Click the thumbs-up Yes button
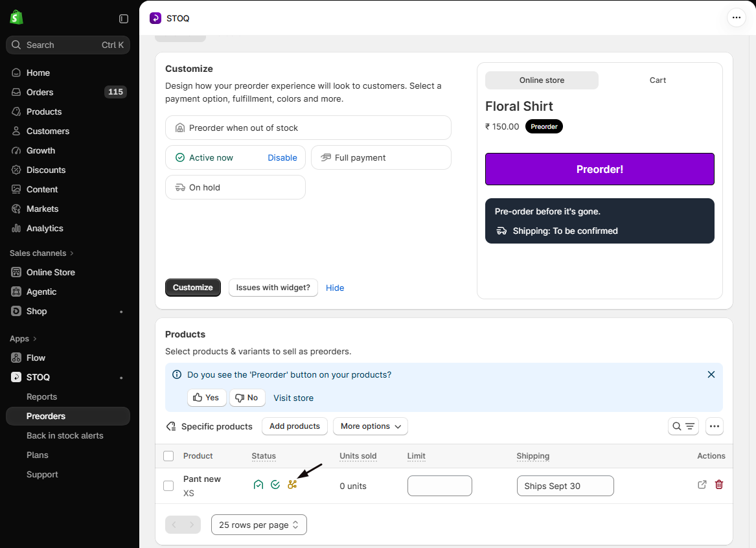 tap(207, 398)
